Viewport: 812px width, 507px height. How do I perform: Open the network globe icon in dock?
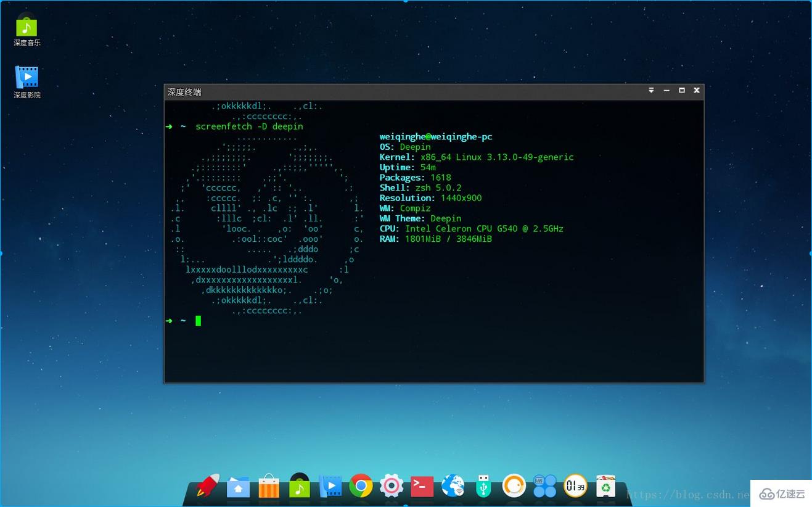point(453,486)
